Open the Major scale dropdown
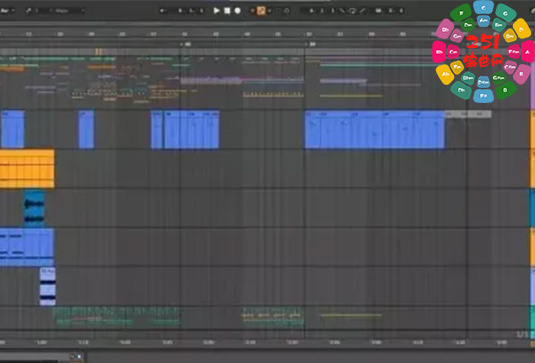Screen dimensions: 535x363 tap(70, 11)
